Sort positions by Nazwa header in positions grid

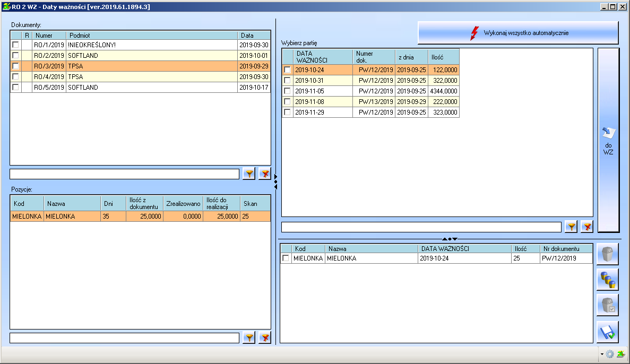click(x=72, y=203)
